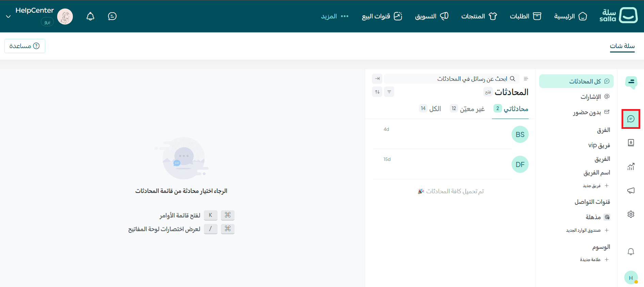The width and height of the screenshot is (644, 287).
Task: Open the BS conversation
Action: [x=451, y=134]
